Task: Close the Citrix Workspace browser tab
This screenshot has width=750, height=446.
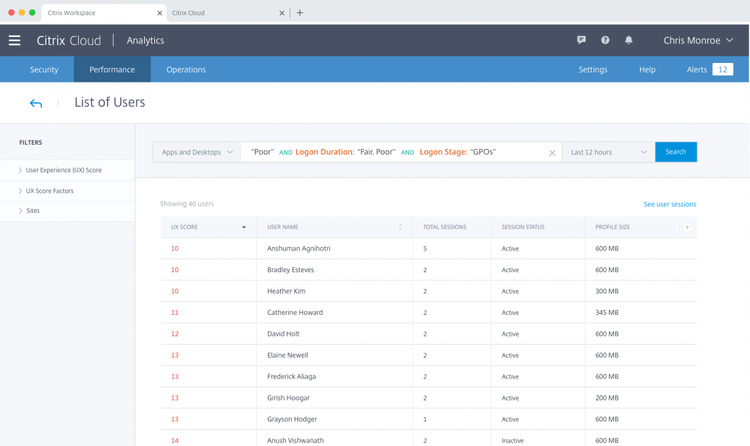Action: pyautogui.click(x=159, y=13)
